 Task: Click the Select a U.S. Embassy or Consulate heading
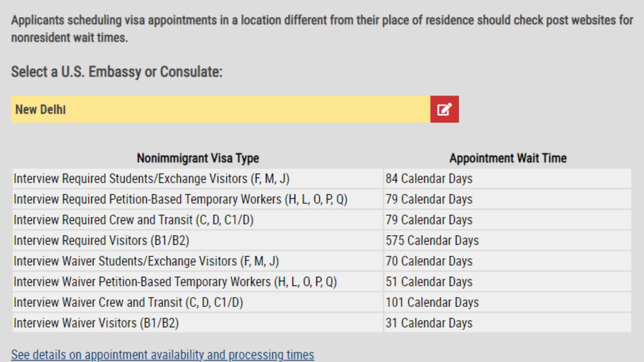117,72
